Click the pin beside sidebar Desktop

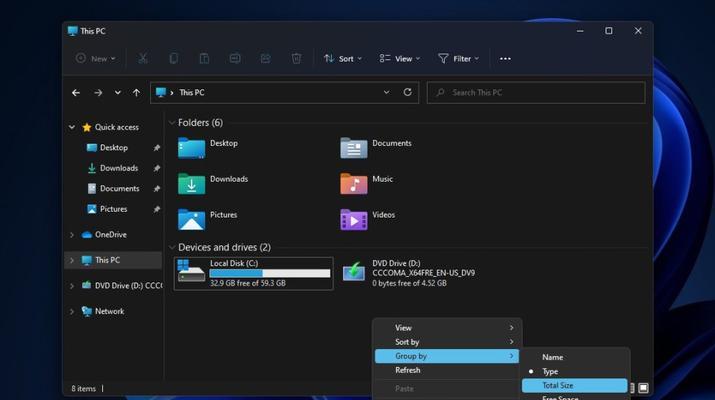click(x=156, y=148)
